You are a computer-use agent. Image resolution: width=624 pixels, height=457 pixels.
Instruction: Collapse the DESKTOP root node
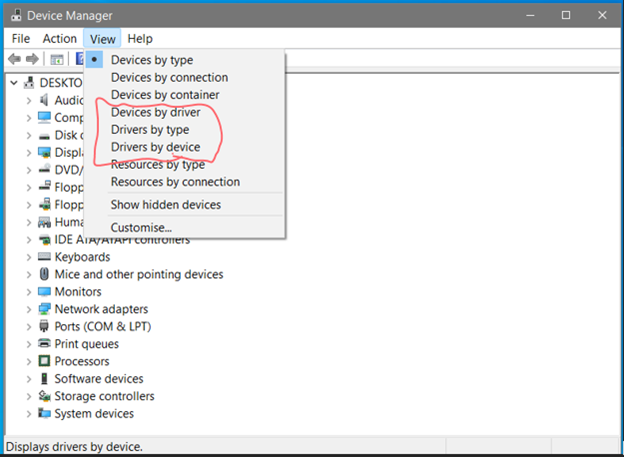click(14, 83)
